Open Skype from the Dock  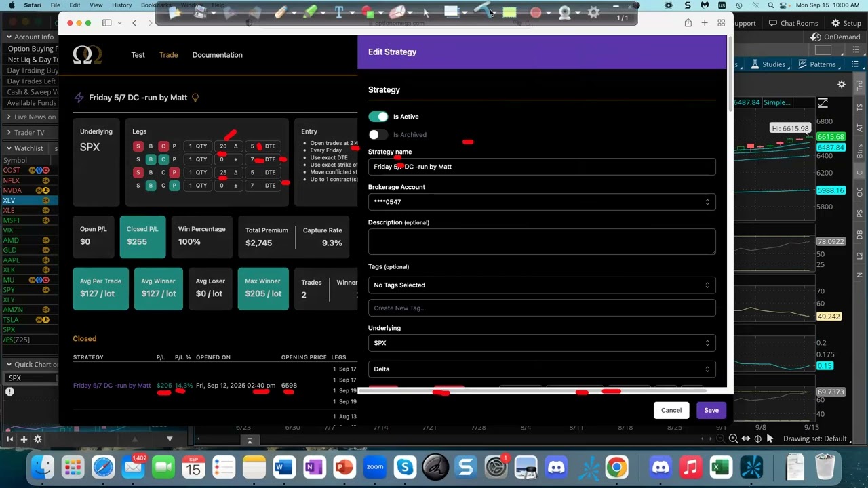tap(405, 467)
